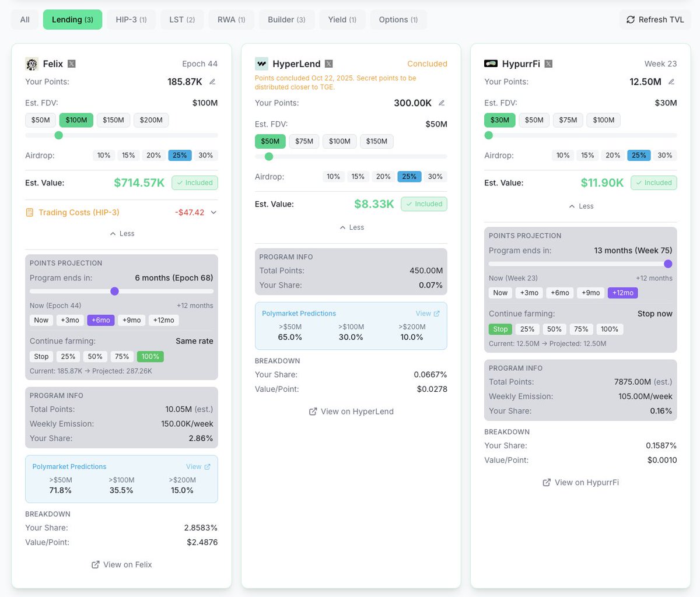This screenshot has height=597, width=700.
Task: Set HypurrFi continue farming to 25%
Action: click(527, 329)
